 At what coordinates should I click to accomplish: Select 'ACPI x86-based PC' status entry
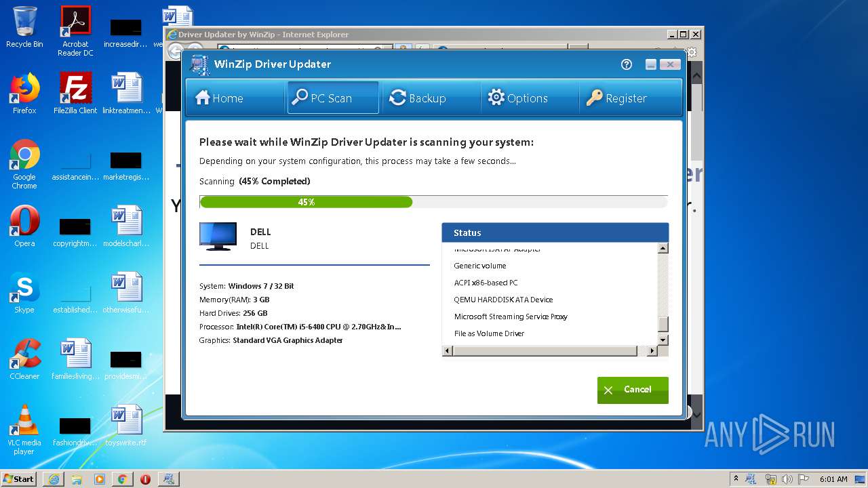(x=486, y=283)
